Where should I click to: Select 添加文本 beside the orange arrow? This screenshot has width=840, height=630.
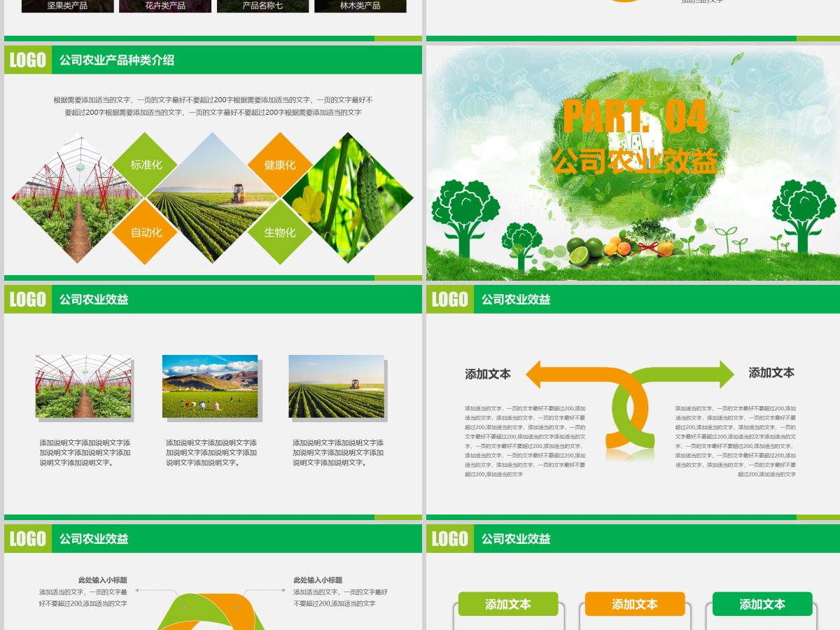click(x=488, y=374)
